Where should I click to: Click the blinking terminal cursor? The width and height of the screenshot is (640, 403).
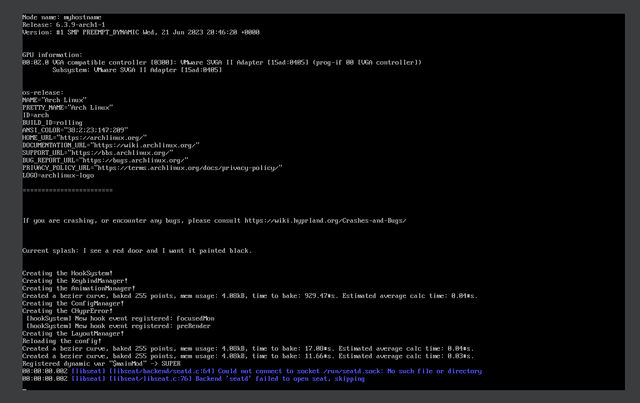(24, 389)
